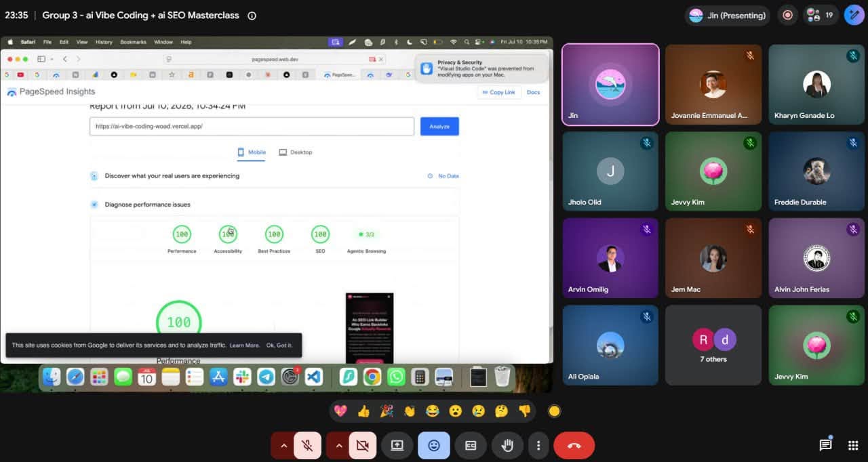
Task: Click the Performance score 100 gauge
Action: [182, 234]
